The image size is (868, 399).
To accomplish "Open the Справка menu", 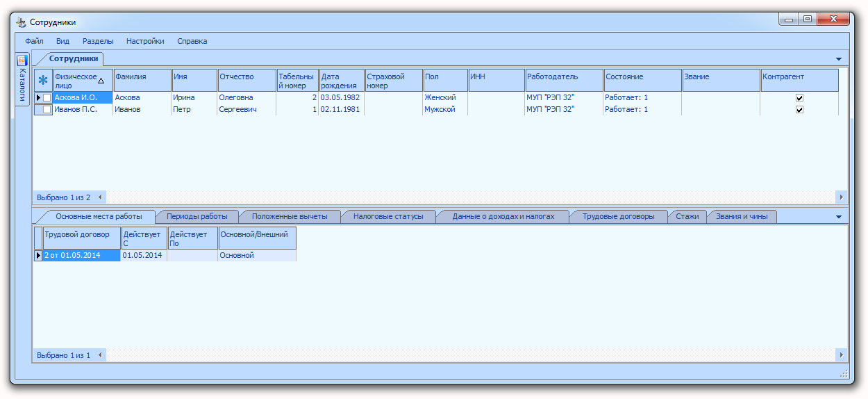I will 192,41.
